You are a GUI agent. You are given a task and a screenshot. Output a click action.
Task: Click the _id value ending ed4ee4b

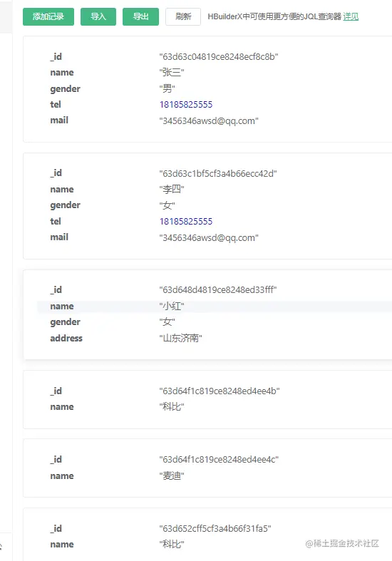click(220, 391)
